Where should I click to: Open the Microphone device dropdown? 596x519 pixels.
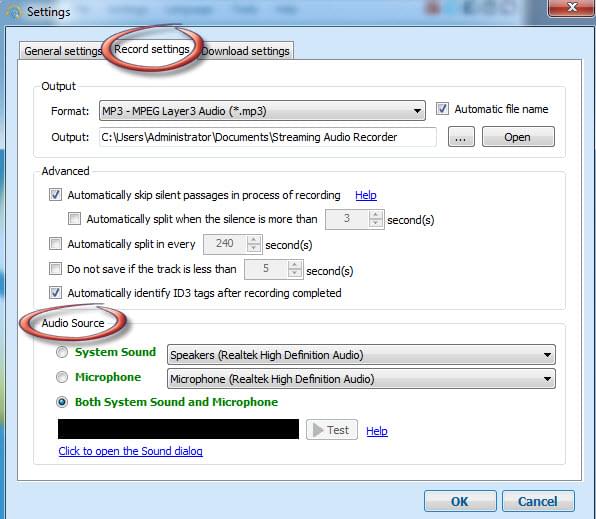(361, 379)
